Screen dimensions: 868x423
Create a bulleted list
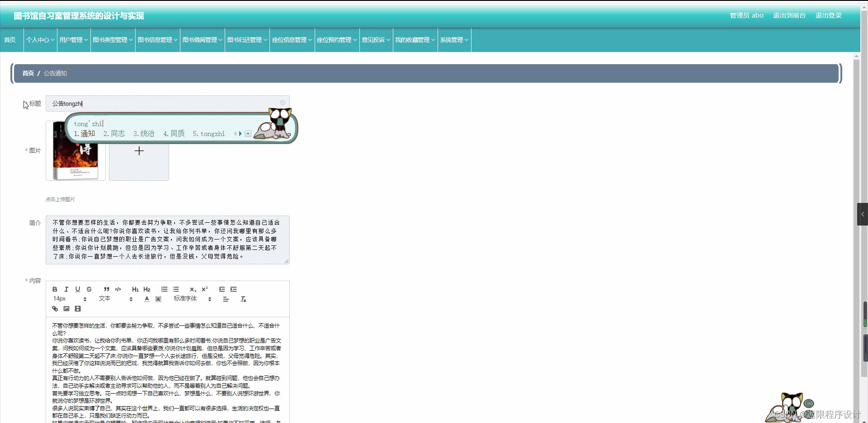[176, 289]
